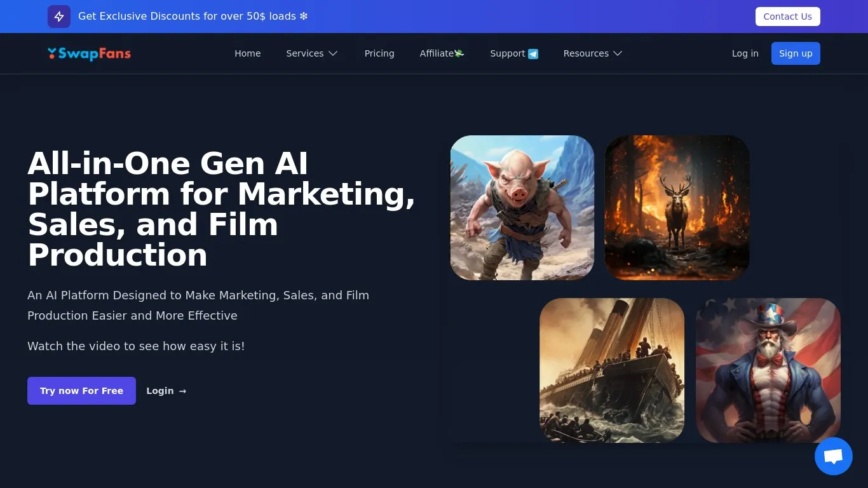This screenshot has width=868, height=488.
Task: Click the Telegram icon beside Support
Action: [533, 54]
